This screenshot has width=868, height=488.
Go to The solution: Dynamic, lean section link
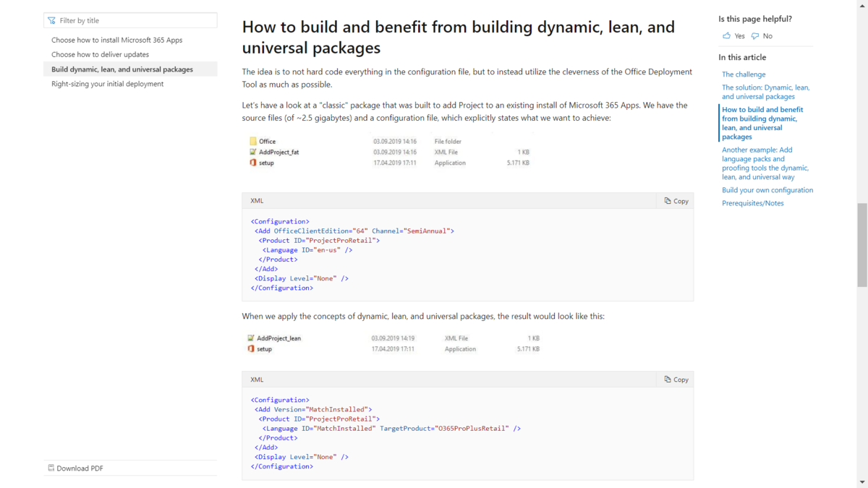click(765, 92)
